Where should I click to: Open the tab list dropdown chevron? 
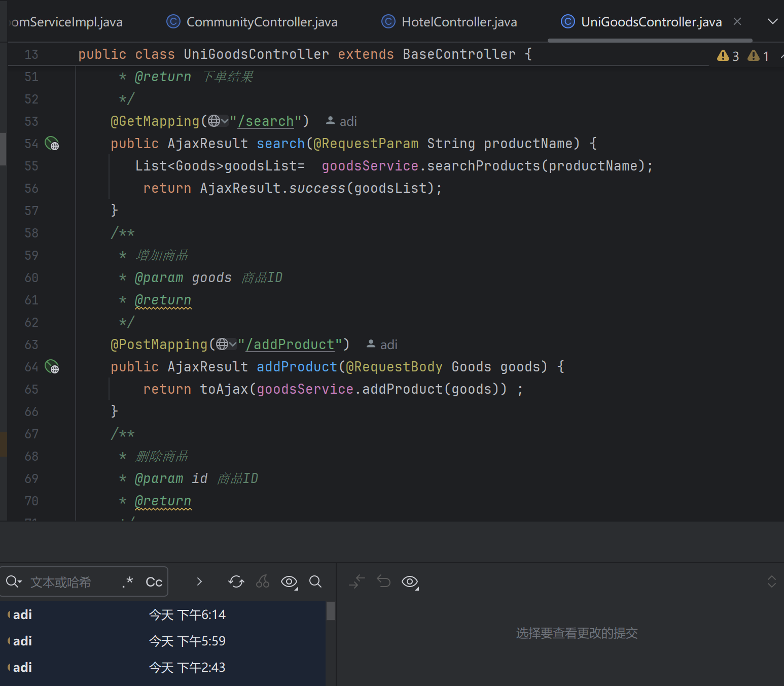pyautogui.click(x=772, y=21)
